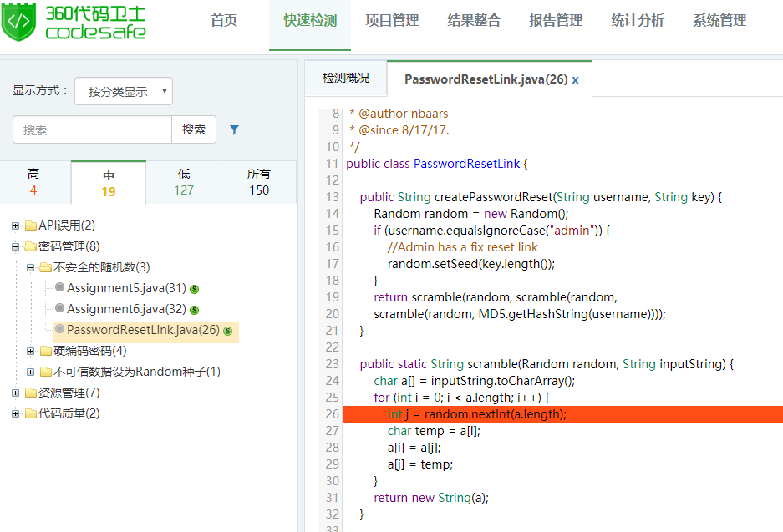
Task: Click the 搜索 button
Action: (x=194, y=129)
